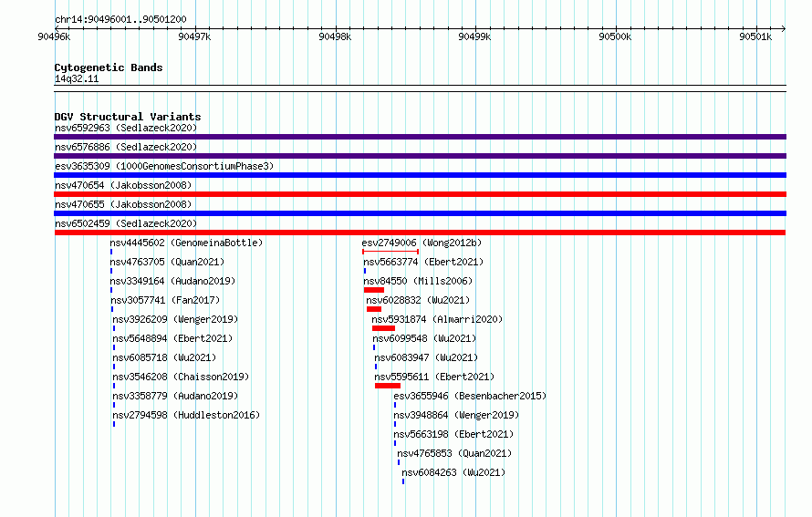Select nsv5663774 (Ebert2021) label

tap(423, 262)
